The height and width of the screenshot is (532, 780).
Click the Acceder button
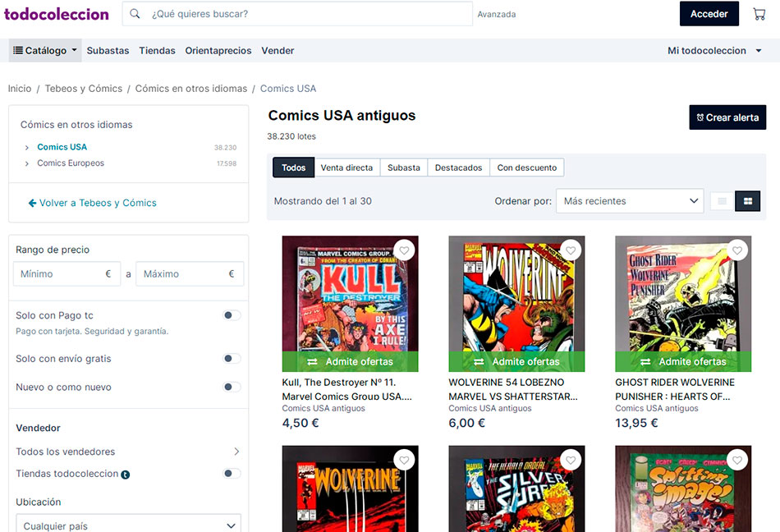(x=709, y=14)
